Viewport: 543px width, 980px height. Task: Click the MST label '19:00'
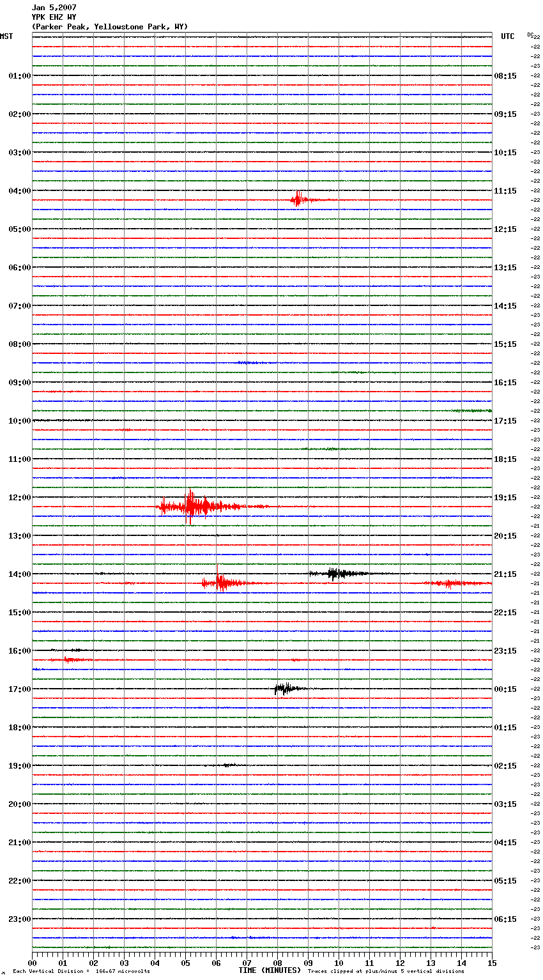pyautogui.click(x=20, y=766)
